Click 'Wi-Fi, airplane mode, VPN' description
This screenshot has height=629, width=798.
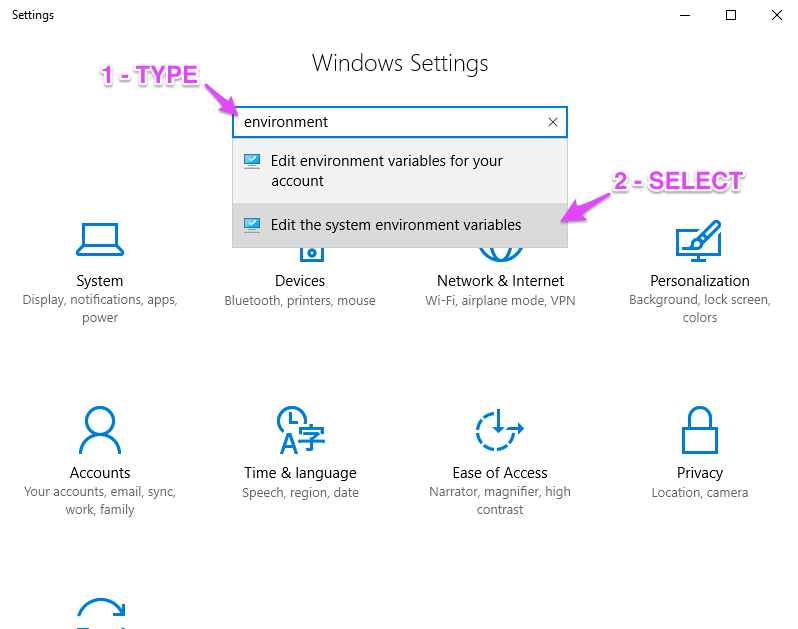click(500, 301)
